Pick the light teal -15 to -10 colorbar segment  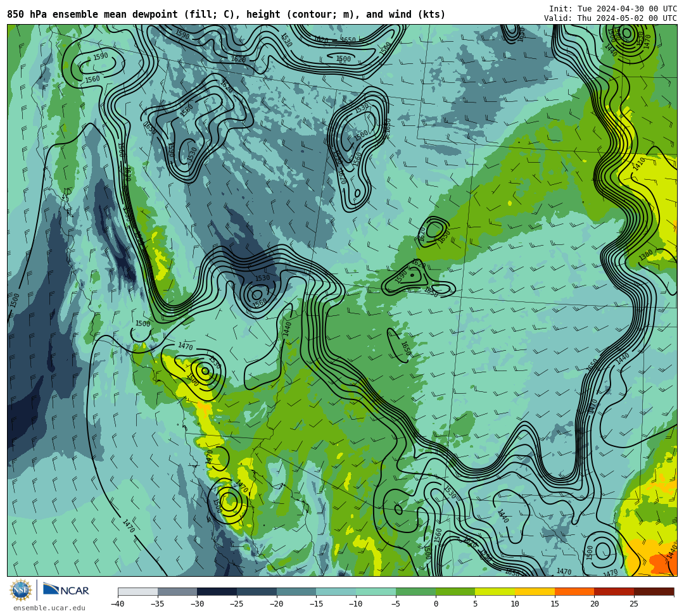(x=336, y=591)
